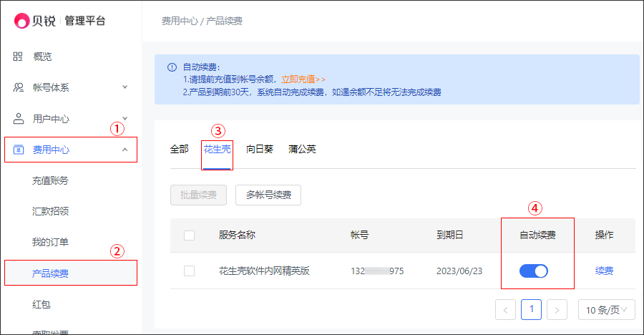Click the 多帐号续费 button

(268, 195)
